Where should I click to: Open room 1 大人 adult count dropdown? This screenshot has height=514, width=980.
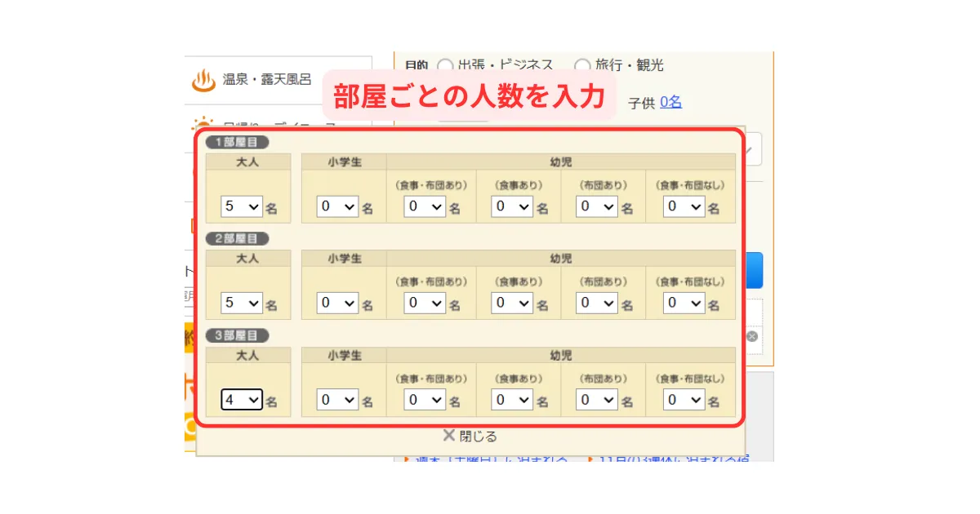point(242,207)
